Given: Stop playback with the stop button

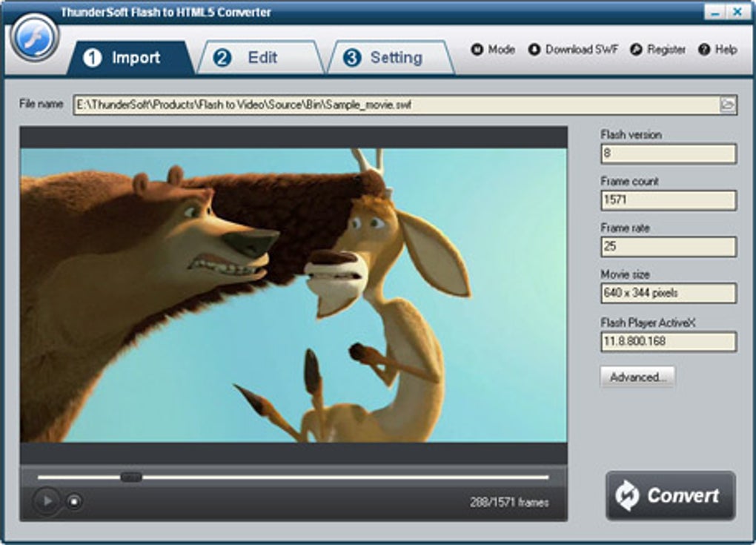Looking at the screenshot, I should click(x=74, y=501).
